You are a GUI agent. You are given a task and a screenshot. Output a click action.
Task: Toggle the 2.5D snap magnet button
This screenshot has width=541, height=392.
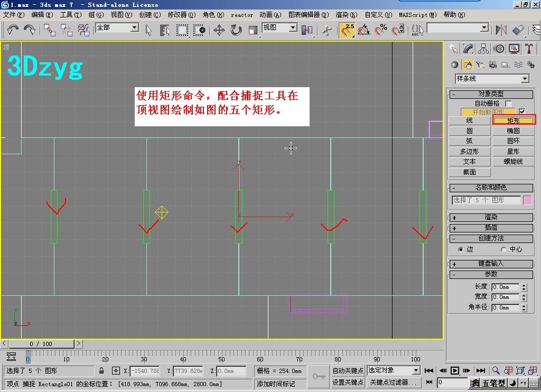pyautogui.click(x=347, y=30)
